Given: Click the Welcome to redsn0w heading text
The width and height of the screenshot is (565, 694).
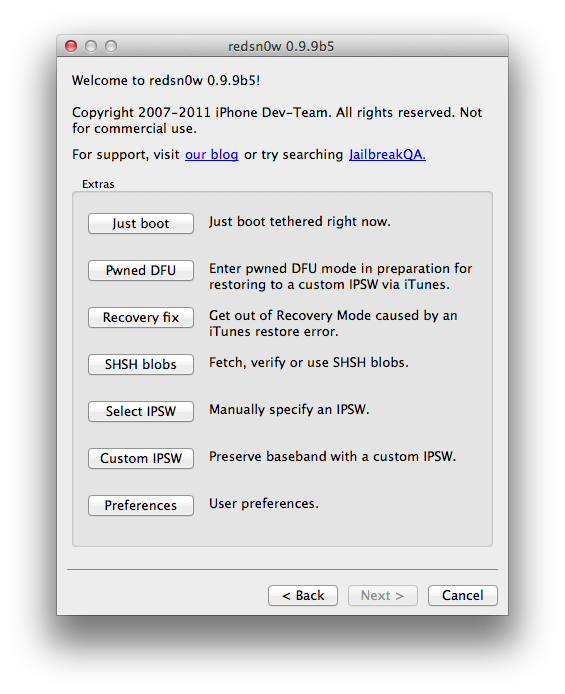Looking at the screenshot, I should tap(166, 81).
